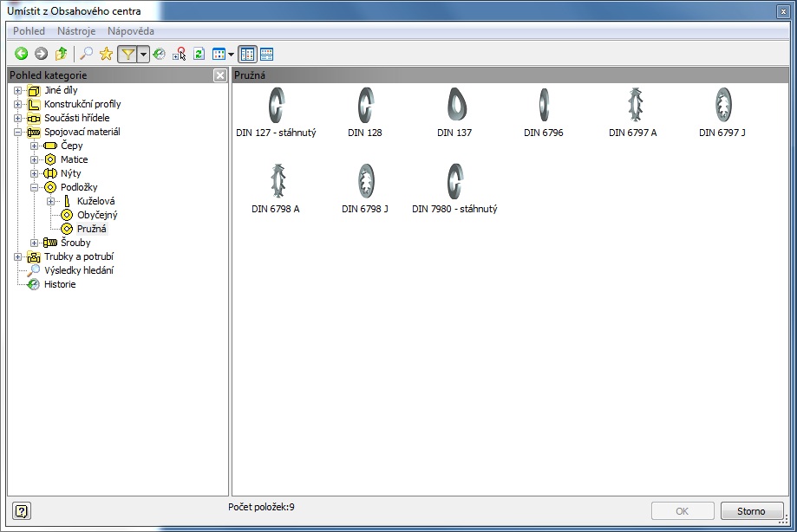Toggle the yellow funnel filter button
This screenshot has height=532, width=797.
click(127, 54)
